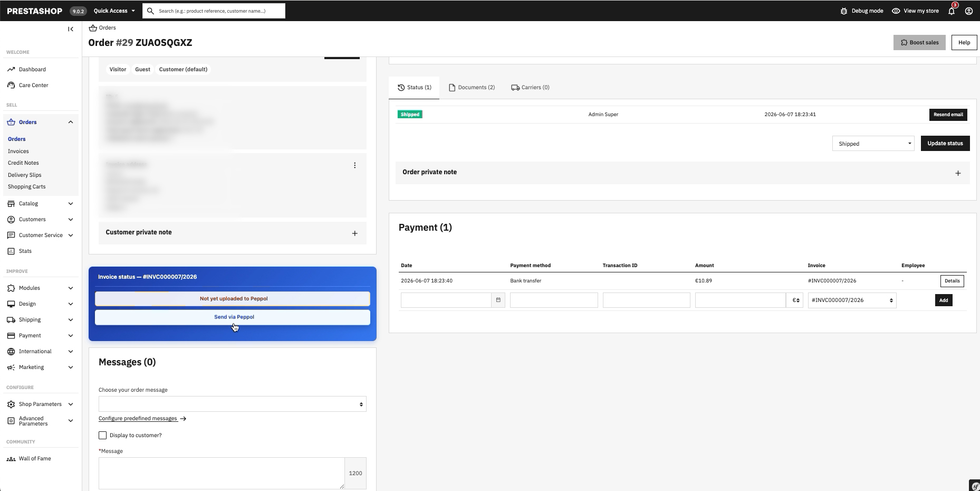Expand Customer private note plus icon

[x=354, y=233]
